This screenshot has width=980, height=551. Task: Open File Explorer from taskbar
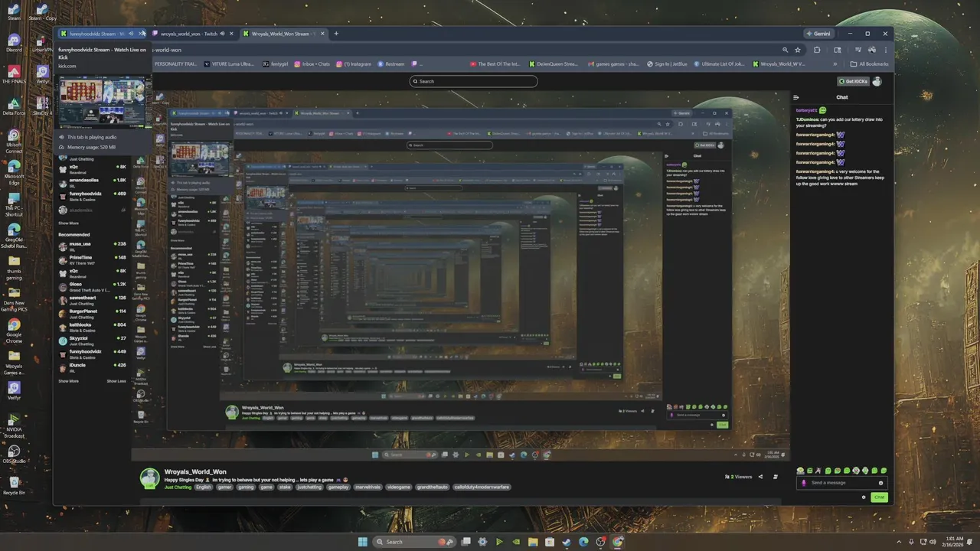point(532,542)
